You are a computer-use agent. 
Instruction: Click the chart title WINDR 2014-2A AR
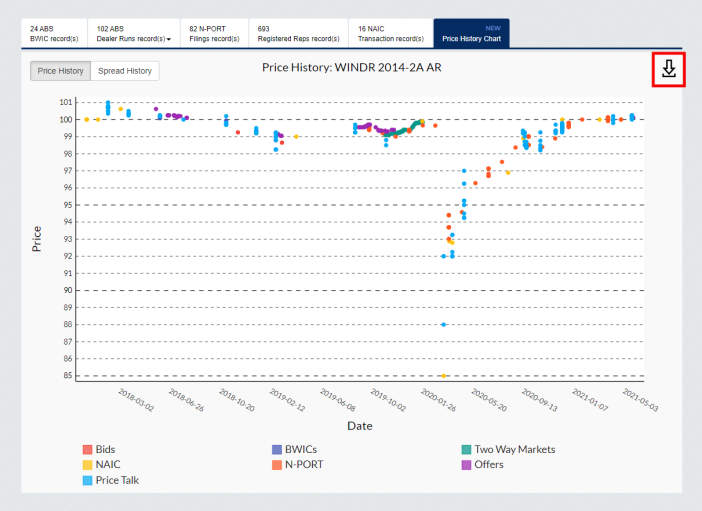click(351, 69)
